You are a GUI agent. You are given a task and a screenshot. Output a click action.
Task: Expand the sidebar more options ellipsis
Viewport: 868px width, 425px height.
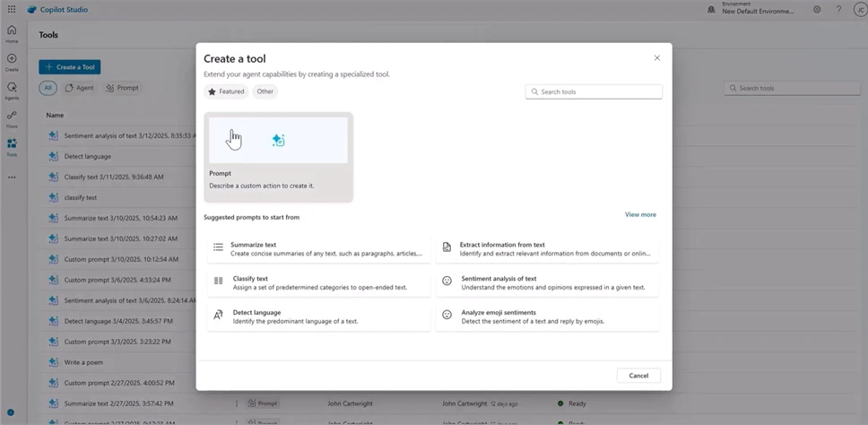coord(12,177)
